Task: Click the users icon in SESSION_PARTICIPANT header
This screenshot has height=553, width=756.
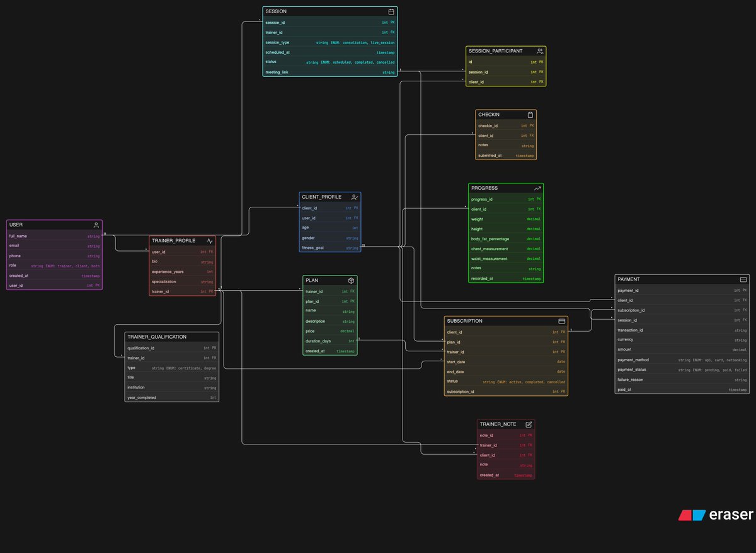Action: click(540, 51)
